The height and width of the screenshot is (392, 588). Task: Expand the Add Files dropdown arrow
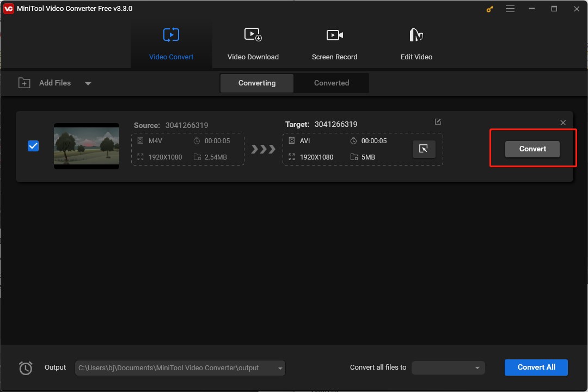click(x=88, y=83)
